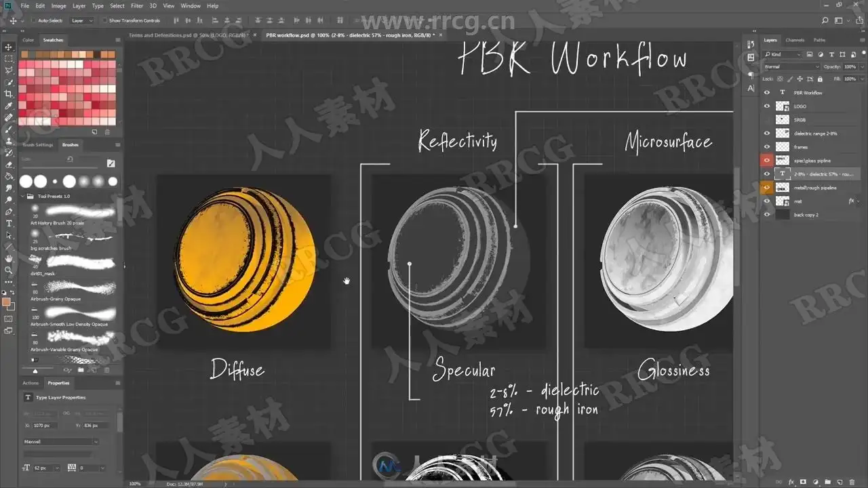Hide the spec\gloss pipline layer
The width and height of the screenshot is (868, 488).
(x=767, y=161)
